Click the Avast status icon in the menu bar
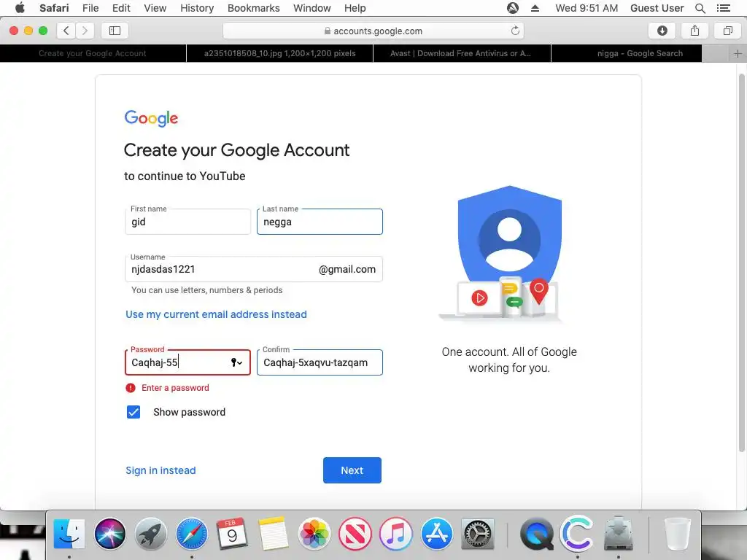Image resolution: width=747 pixels, height=560 pixels. point(513,8)
